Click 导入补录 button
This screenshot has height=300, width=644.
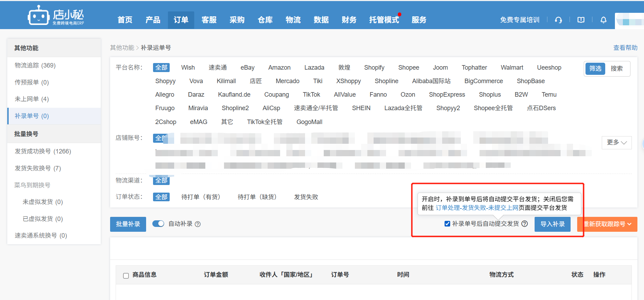click(x=553, y=224)
